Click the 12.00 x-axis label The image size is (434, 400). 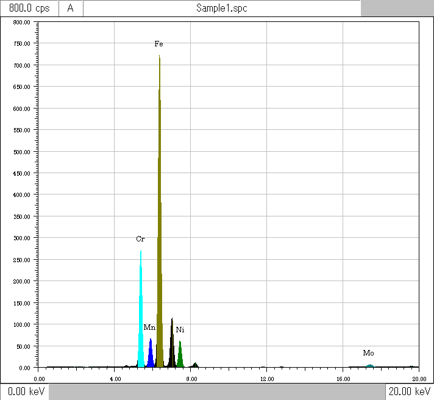267,379
